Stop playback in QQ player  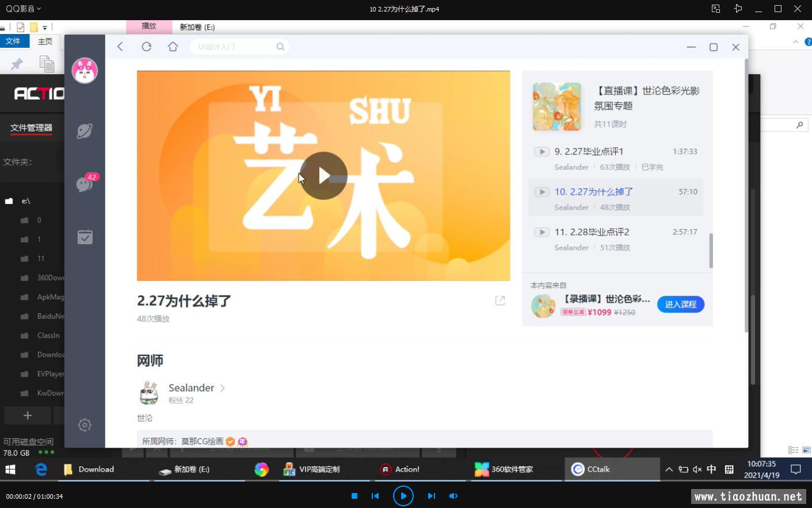pyautogui.click(x=354, y=496)
